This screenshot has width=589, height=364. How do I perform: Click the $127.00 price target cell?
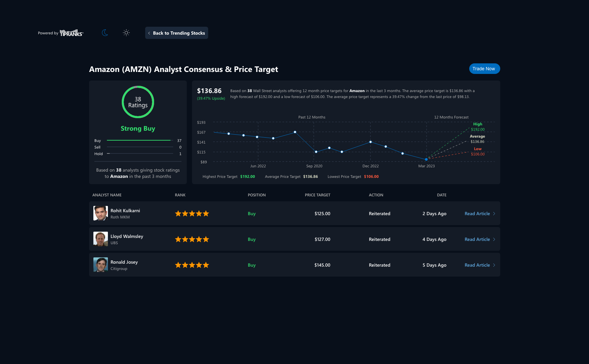point(322,239)
